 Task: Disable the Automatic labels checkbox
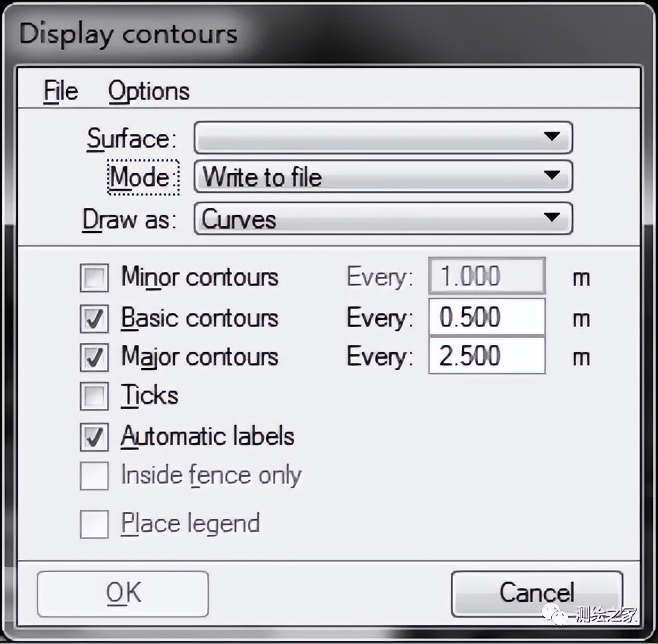pos(94,436)
